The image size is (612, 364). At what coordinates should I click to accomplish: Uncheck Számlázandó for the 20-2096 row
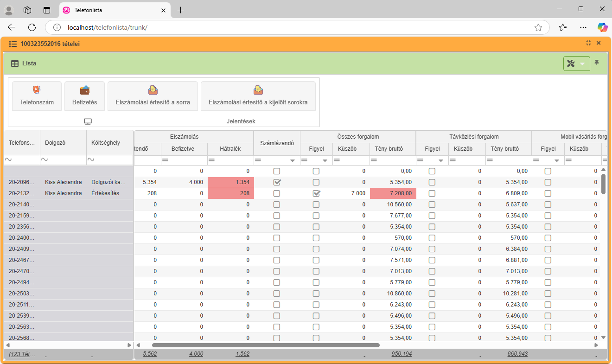(277, 182)
